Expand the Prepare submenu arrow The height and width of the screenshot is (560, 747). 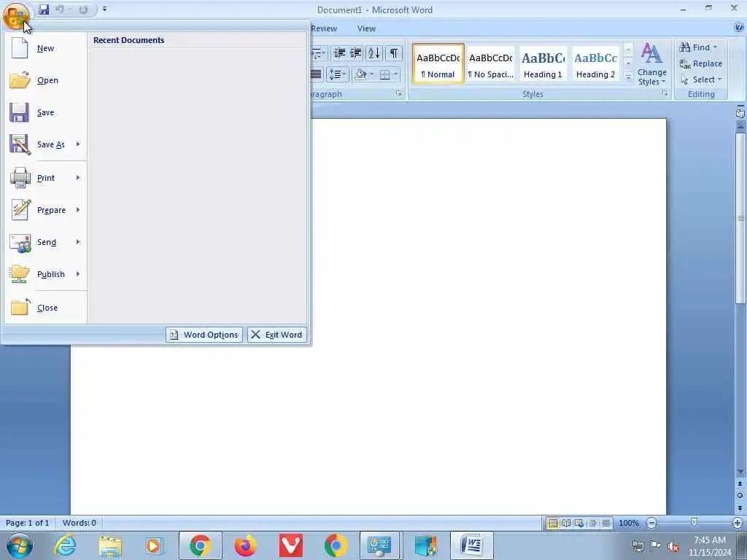(x=78, y=209)
